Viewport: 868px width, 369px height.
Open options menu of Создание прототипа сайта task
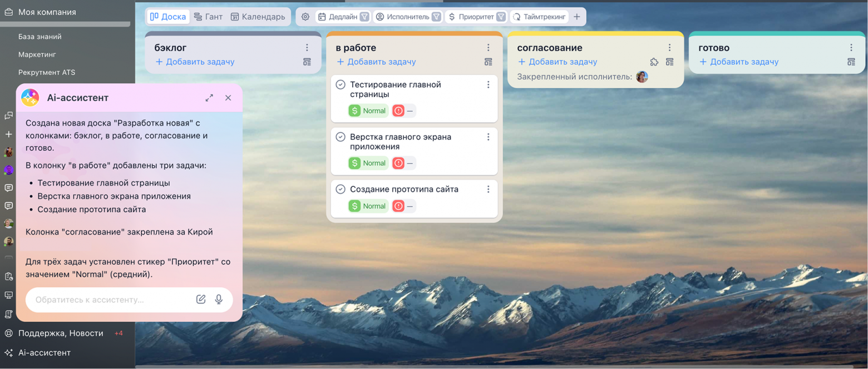[488, 190]
